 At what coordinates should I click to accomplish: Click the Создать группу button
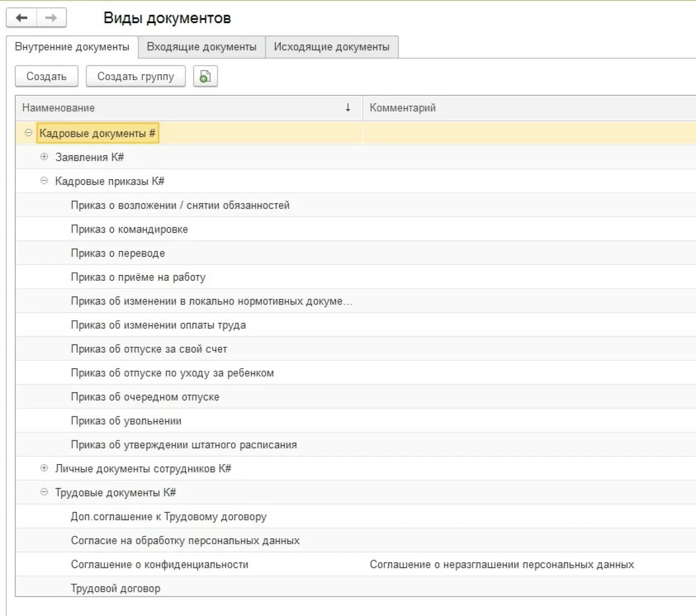coord(135,77)
